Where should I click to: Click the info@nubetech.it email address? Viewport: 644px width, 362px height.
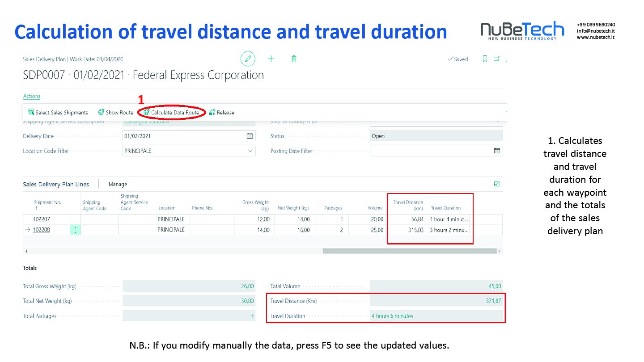tap(595, 31)
